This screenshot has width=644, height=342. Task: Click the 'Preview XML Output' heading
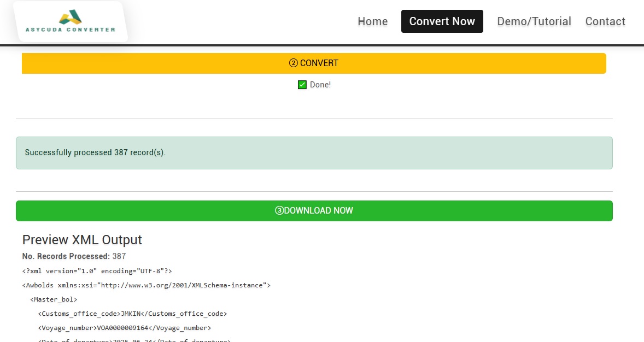pyautogui.click(x=82, y=240)
